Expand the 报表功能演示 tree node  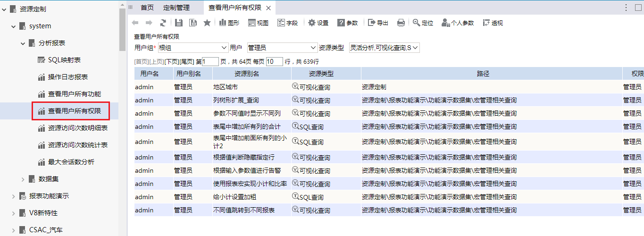(x=14, y=196)
